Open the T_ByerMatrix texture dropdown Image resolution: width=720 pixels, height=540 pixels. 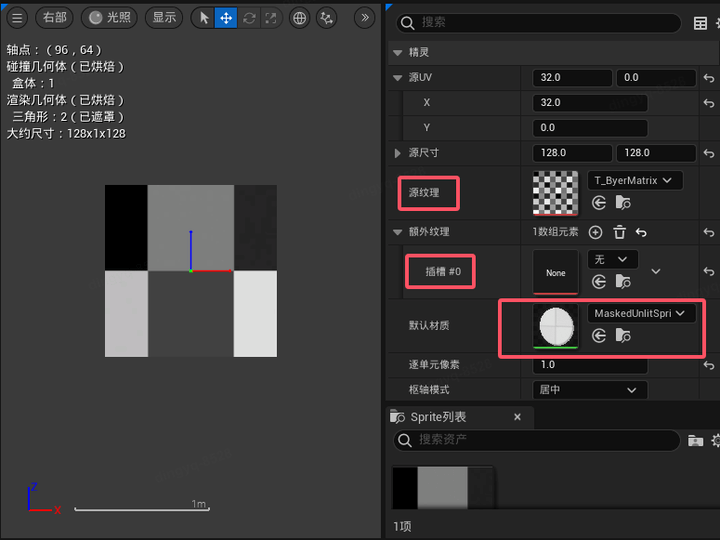coord(635,180)
